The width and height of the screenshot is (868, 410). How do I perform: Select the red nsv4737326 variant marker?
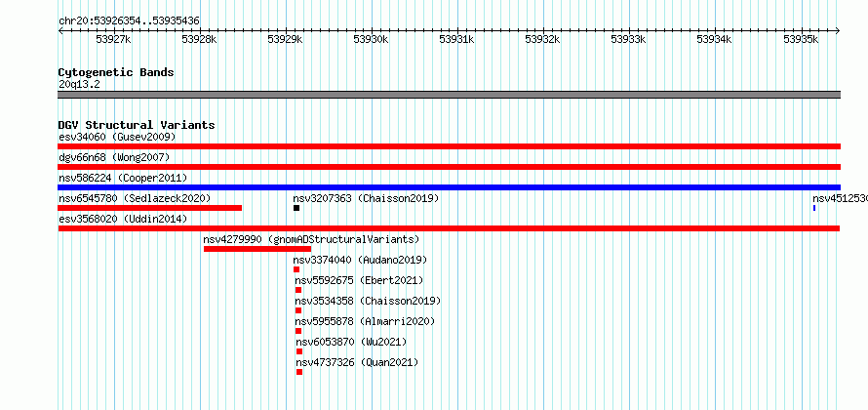click(299, 372)
